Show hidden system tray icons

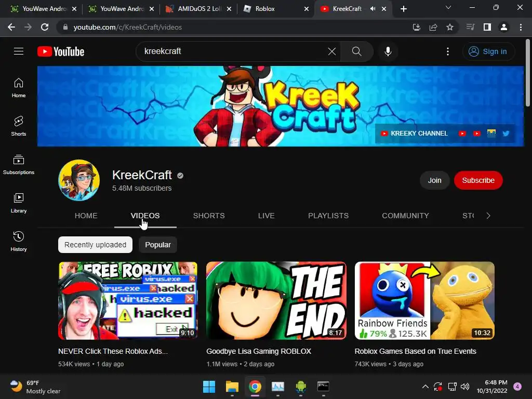point(425,387)
